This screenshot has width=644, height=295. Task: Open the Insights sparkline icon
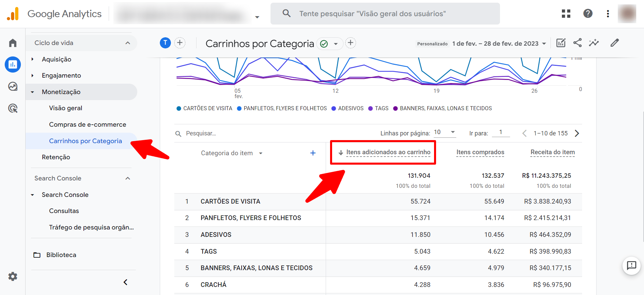point(594,43)
